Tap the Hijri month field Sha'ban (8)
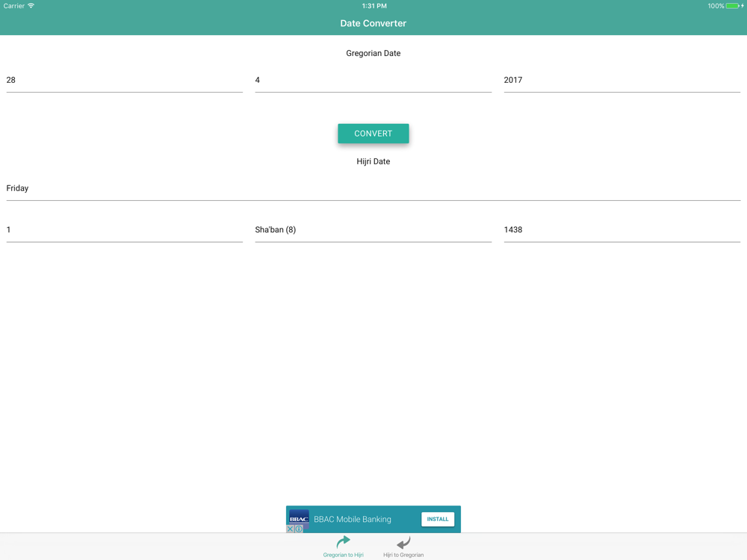The image size is (747, 560). (373, 230)
